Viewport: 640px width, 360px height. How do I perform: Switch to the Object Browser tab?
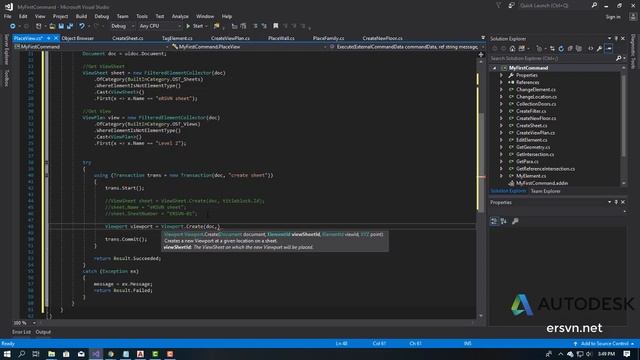click(x=78, y=38)
